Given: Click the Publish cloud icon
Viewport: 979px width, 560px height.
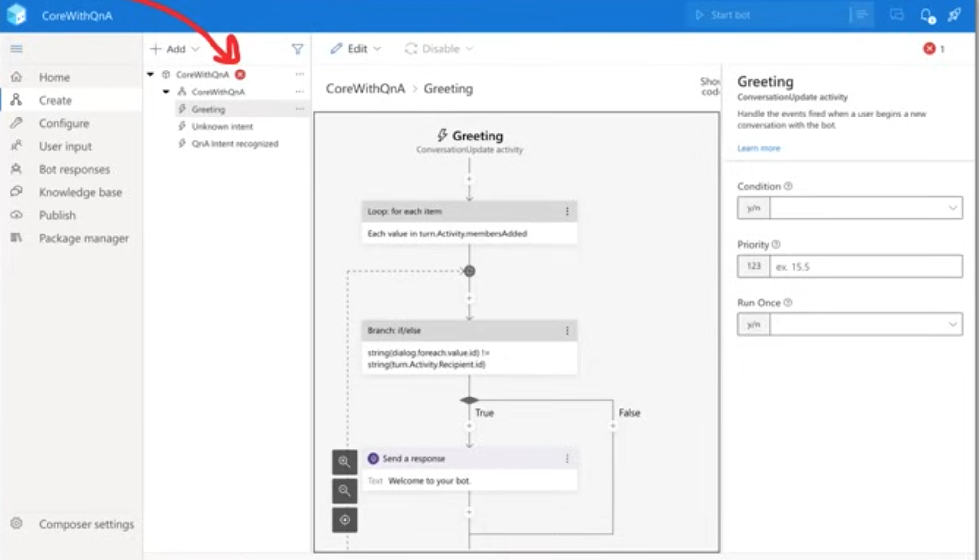Looking at the screenshot, I should (16, 215).
